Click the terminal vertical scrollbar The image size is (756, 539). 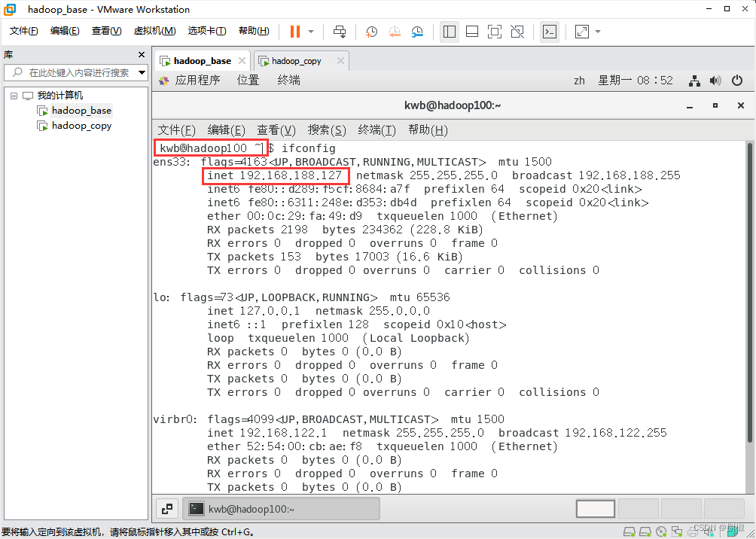point(749,291)
